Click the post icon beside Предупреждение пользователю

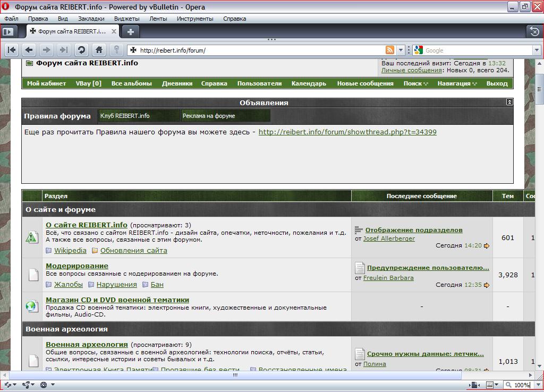coord(360,268)
